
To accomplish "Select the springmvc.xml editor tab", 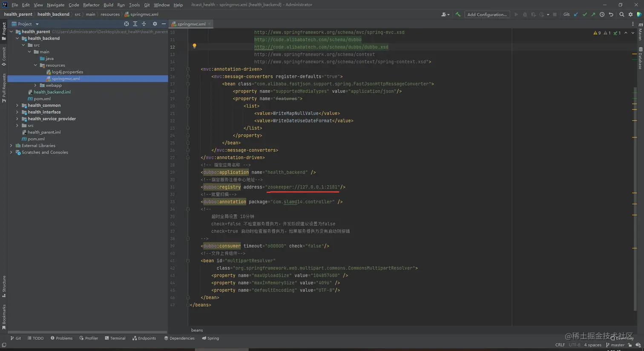I will 191,24.
